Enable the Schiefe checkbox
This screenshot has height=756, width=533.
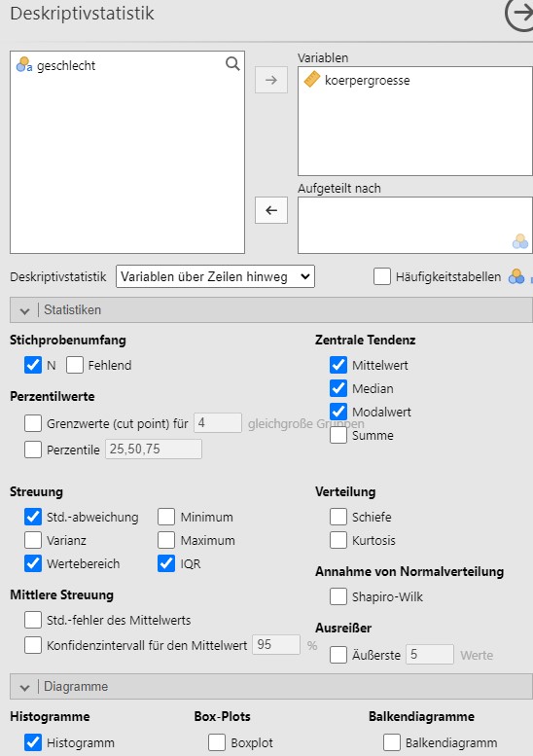click(x=338, y=517)
